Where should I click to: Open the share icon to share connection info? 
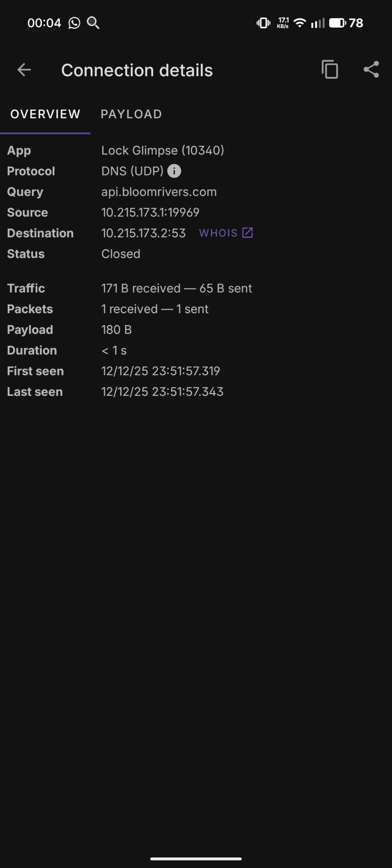click(371, 69)
